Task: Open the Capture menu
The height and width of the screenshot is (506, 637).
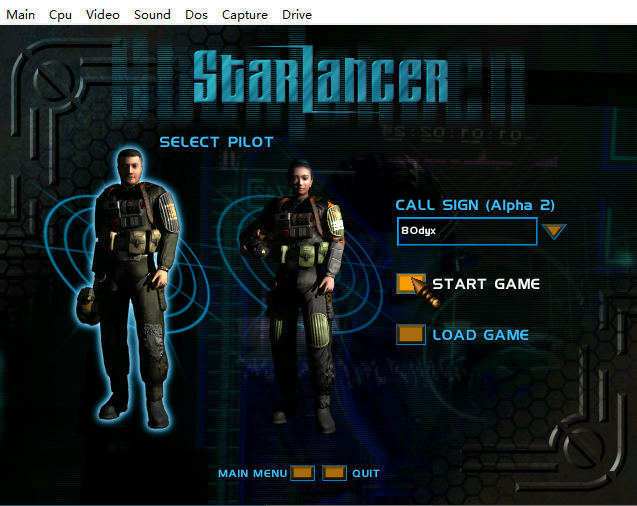Action: (245, 15)
